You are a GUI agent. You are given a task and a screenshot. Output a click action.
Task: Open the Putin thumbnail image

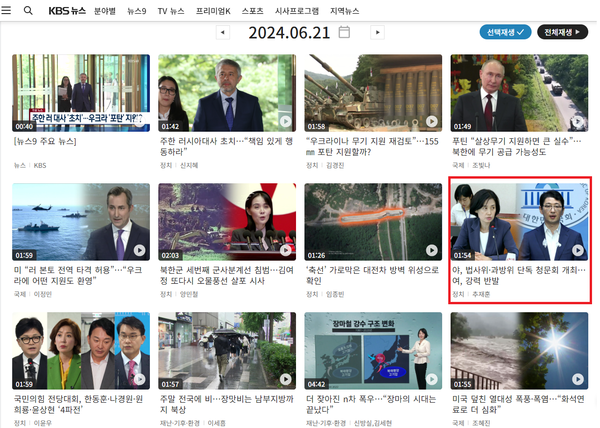pos(520,93)
